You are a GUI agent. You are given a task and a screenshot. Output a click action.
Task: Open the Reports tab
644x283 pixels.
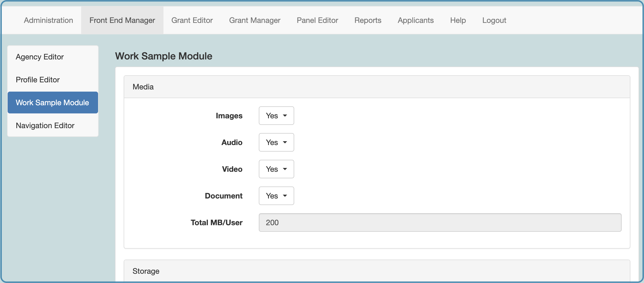[x=368, y=20]
